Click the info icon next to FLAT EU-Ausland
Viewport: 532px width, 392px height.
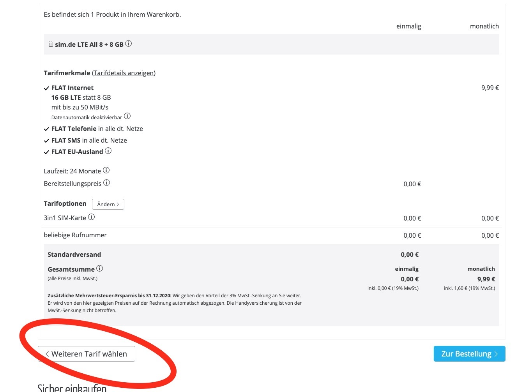pyautogui.click(x=108, y=151)
